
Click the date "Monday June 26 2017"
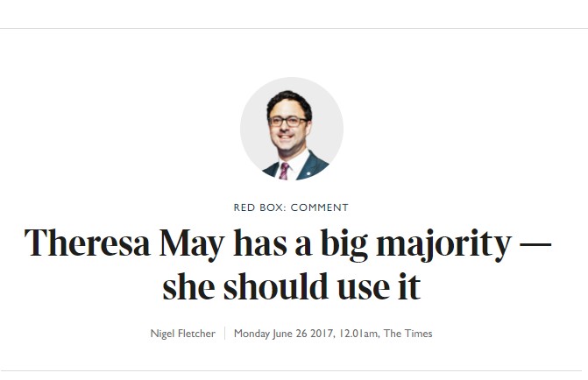282,334
